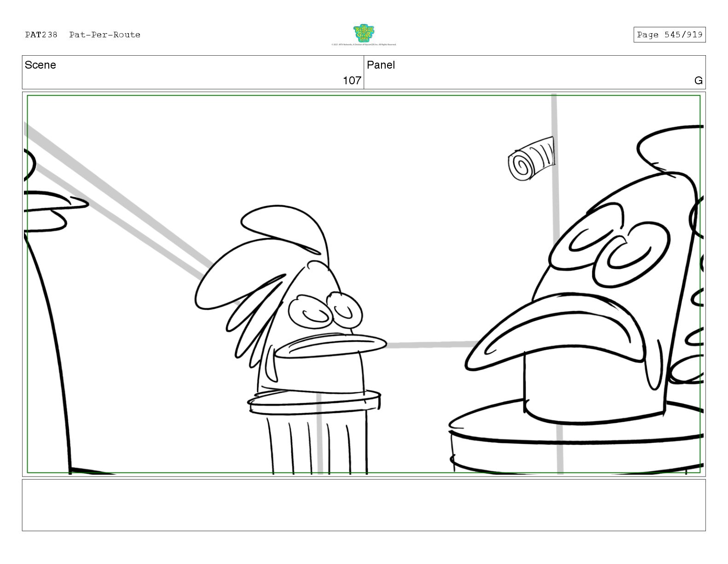Click the 'Scene' header label

40,65
